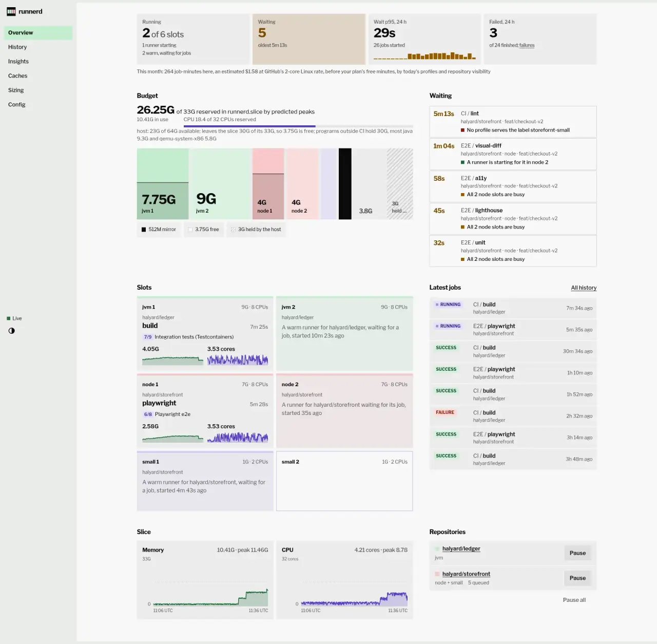657x644 pixels.
Task: Open the empty small 2 slot card
Action: click(x=344, y=481)
